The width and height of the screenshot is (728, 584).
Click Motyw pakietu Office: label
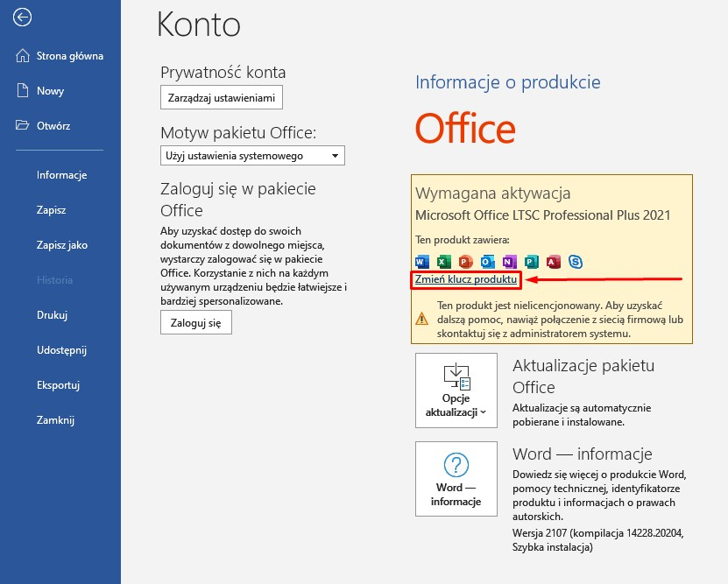[238, 133]
